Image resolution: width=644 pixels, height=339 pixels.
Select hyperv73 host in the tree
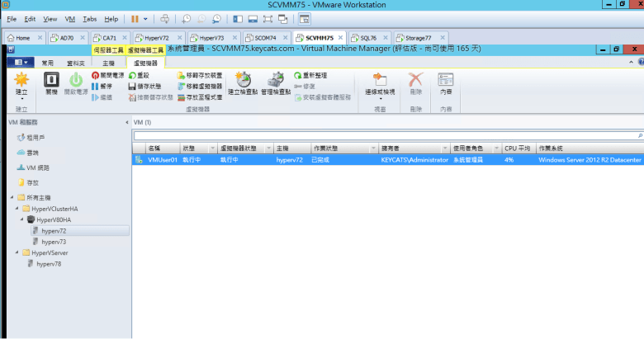pyautogui.click(x=54, y=242)
